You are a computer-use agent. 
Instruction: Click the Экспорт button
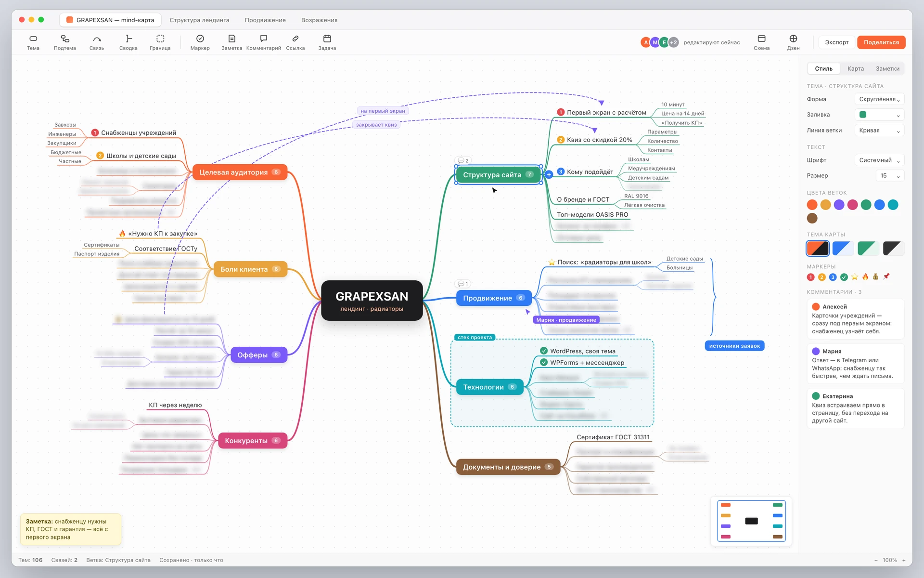tap(836, 42)
